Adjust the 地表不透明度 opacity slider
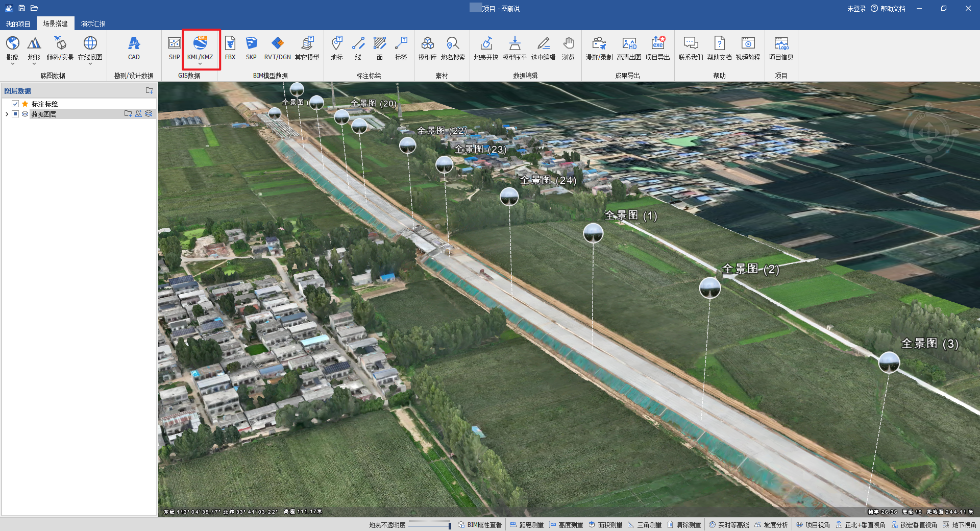 pos(449,525)
